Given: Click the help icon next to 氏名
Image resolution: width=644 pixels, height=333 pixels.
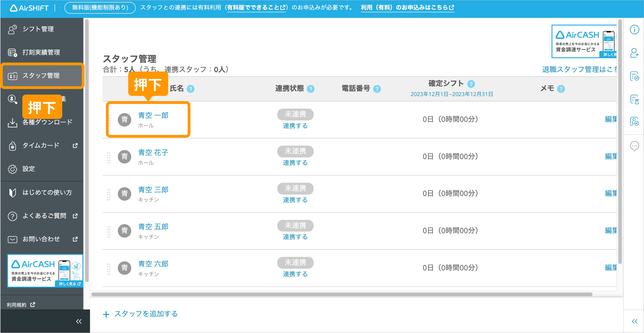Looking at the screenshot, I should click(190, 89).
